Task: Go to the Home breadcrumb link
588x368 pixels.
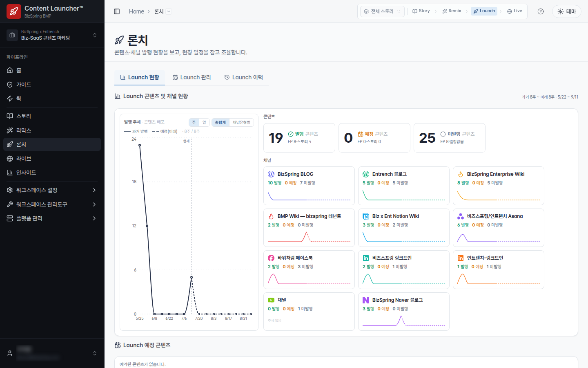Action: coord(136,11)
